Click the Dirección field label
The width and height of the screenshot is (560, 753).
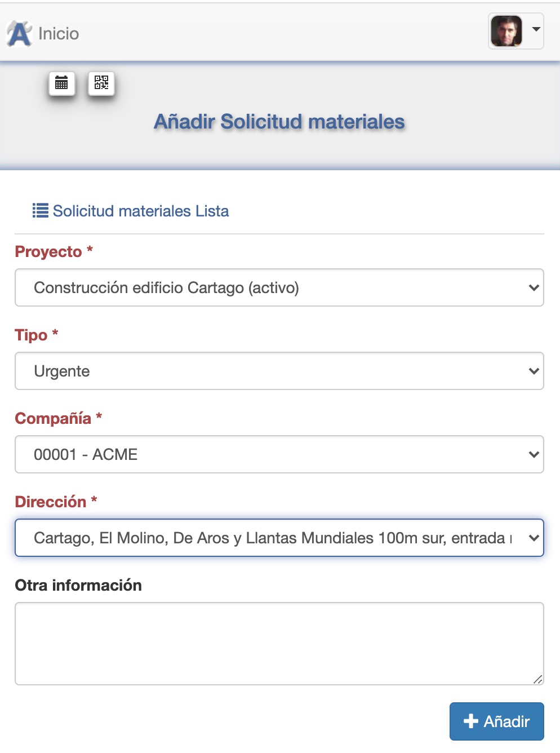(x=51, y=502)
